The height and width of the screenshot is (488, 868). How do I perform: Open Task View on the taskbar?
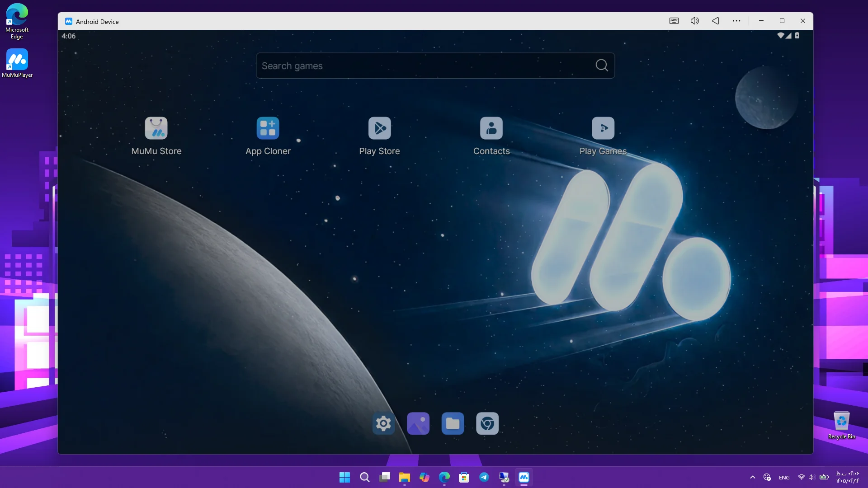[385, 477]
